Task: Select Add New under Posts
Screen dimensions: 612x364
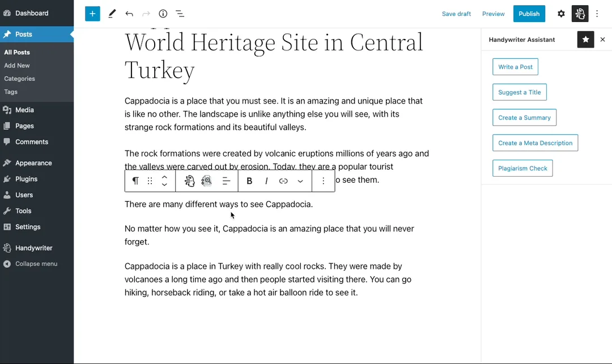Action: click(x=17, y=66)
